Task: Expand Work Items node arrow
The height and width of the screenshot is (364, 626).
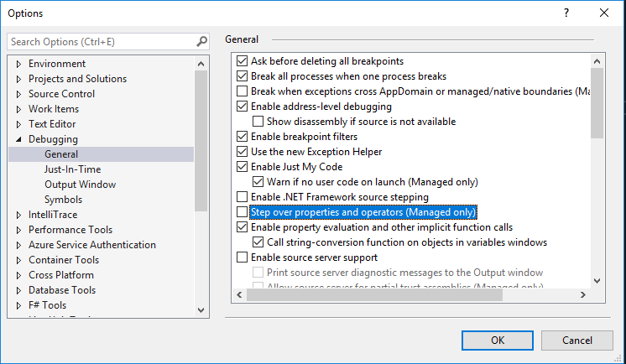Action: [18, 109]
